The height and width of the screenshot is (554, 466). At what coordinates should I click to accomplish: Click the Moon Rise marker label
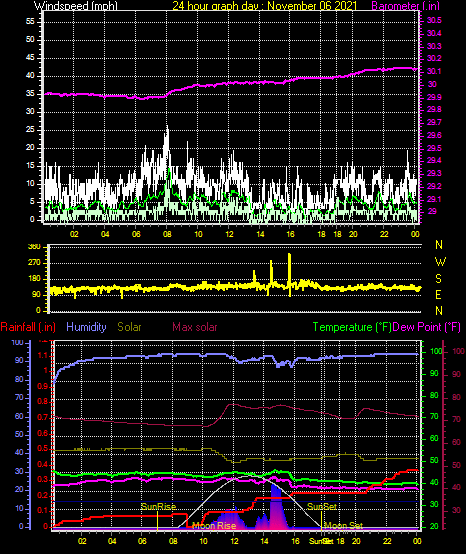[214, 526]
